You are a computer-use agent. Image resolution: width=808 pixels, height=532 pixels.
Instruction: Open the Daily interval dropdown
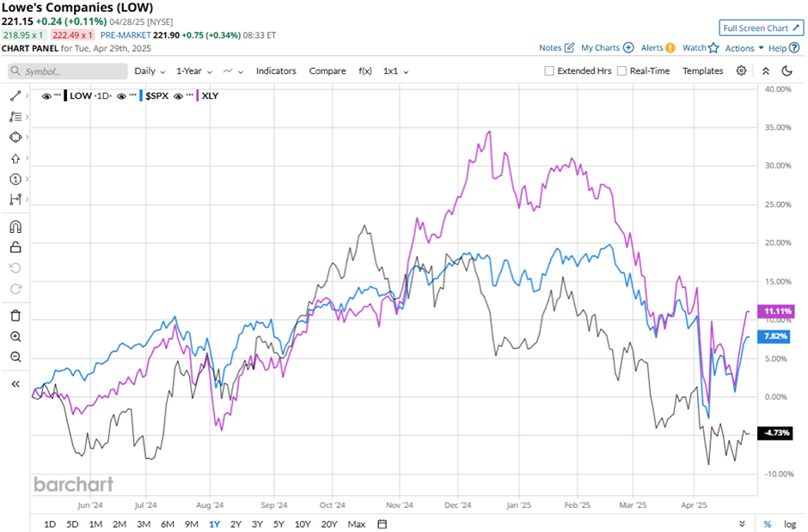click(x=150, y=71)
